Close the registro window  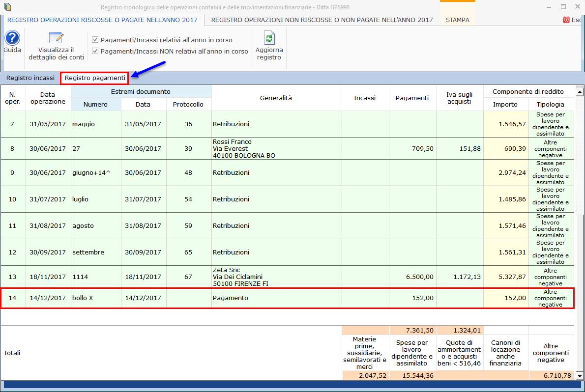[x=577, y=7]
